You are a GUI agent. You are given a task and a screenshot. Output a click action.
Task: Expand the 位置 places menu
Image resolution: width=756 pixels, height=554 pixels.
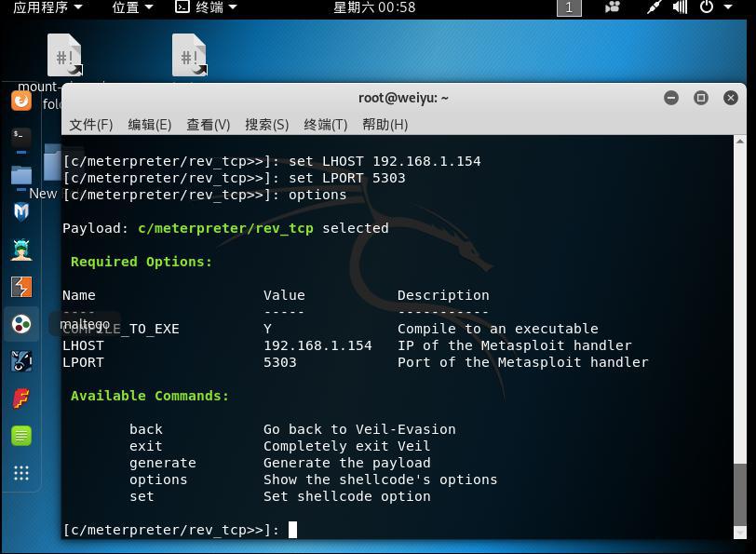coord(132,7)
